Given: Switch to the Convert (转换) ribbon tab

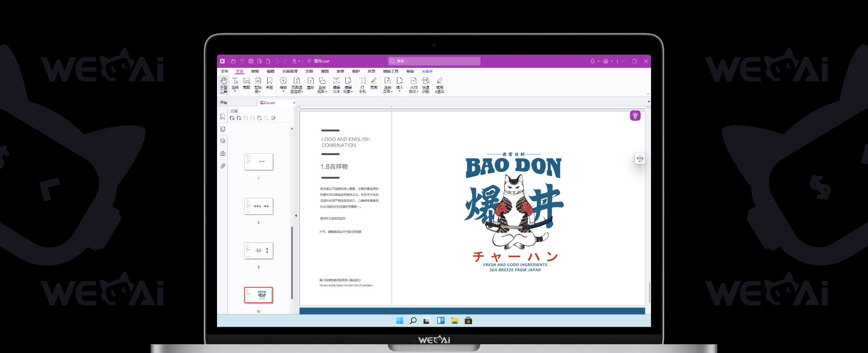Looking at the screenshot, I should coord(255,72).
